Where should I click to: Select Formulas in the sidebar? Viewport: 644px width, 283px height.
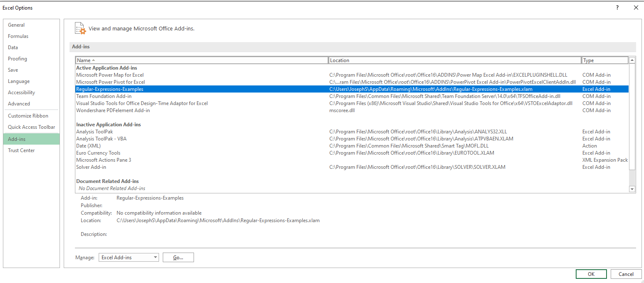coord(31,36)
